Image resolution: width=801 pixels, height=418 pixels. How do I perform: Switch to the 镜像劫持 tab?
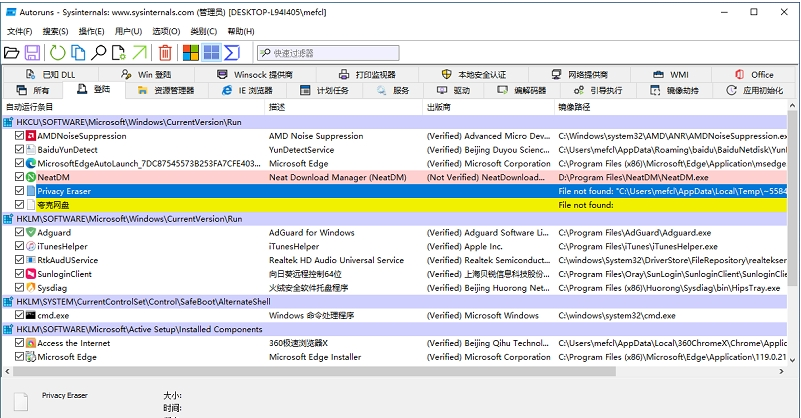674,90
